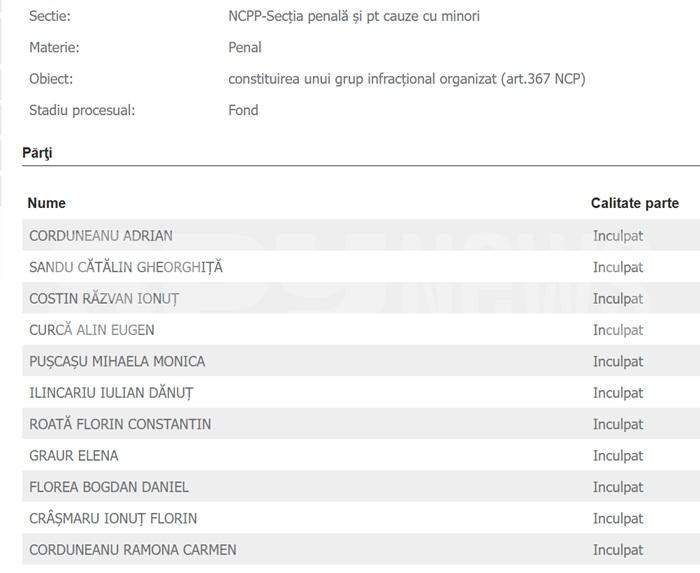The width and height of the screenshot is (700, 573).
Task: Select COSTIN RĂZVAN IONUȚ in the list
Action: (104, 299)
